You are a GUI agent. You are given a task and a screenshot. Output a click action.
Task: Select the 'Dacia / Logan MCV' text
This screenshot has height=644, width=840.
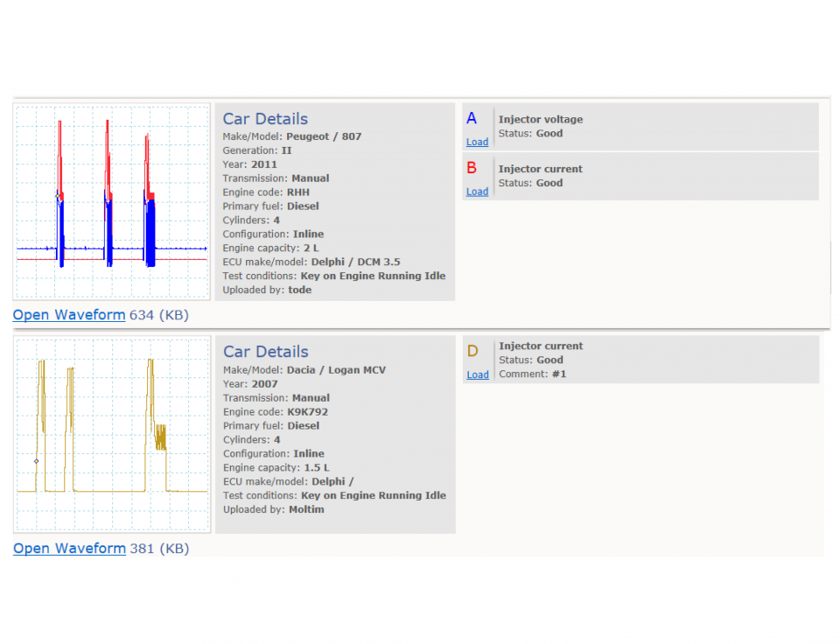point(336,370)
